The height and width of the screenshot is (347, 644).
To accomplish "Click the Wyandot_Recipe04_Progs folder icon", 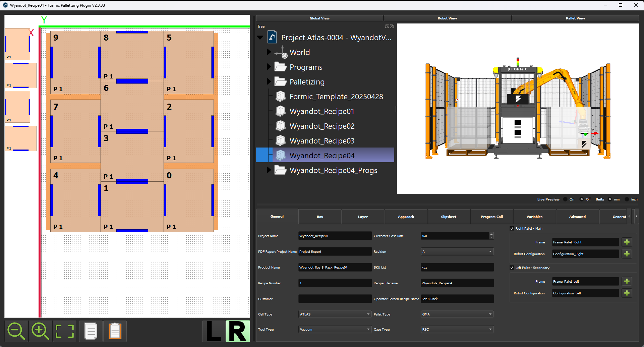I will pyautogui.click(x=280, y=170).
